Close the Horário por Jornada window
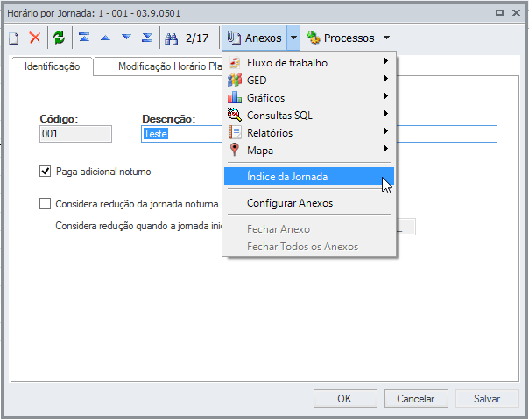 tap(516, 13)
